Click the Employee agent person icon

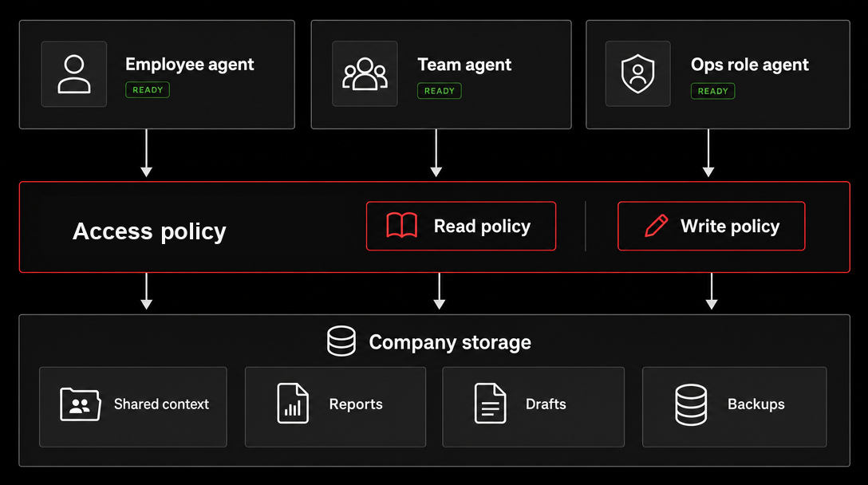click(x=73, y=73)
